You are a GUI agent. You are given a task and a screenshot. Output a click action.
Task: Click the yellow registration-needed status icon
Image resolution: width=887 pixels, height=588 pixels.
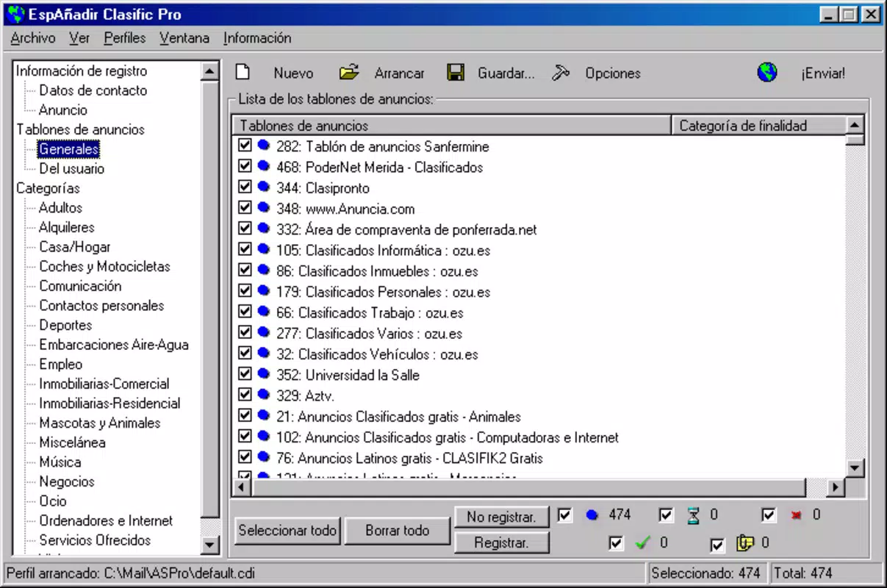point(745,544)
